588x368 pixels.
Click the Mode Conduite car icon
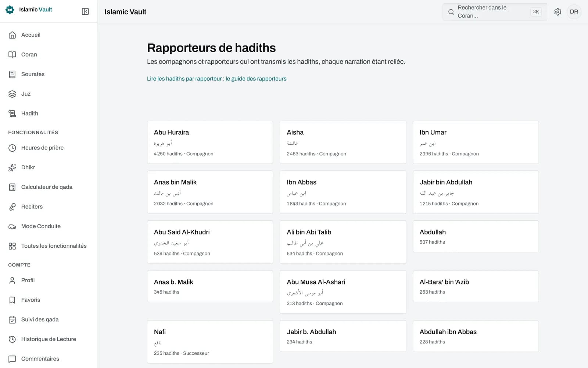pos(12,226)
